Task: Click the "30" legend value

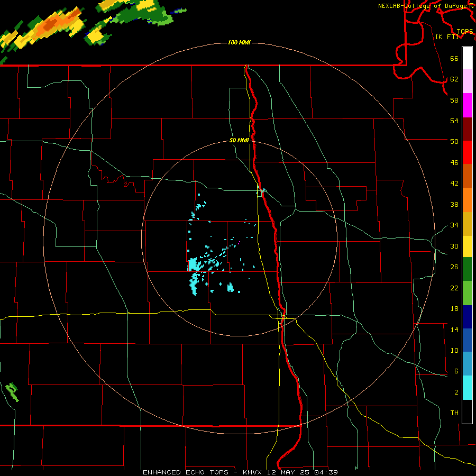Action: pos(454,246)
